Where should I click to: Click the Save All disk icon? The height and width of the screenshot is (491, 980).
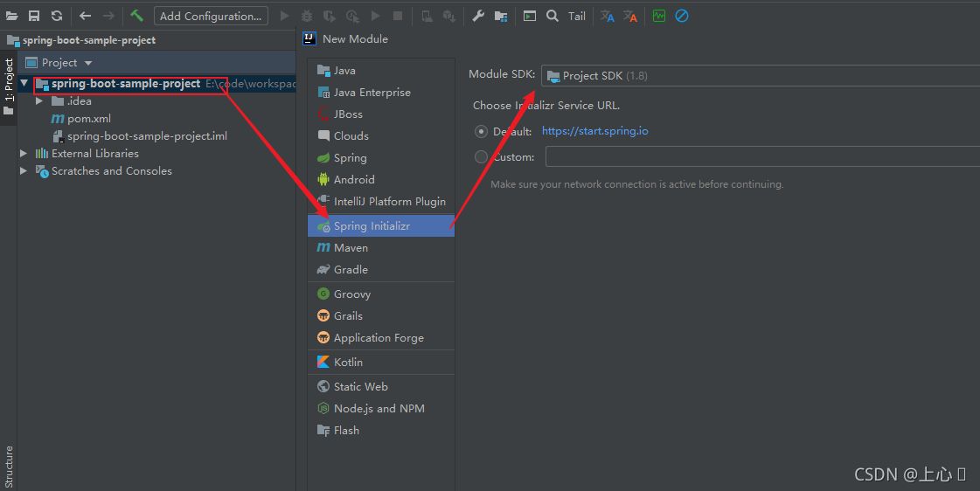pyautogui.click(x=34, y=17)
